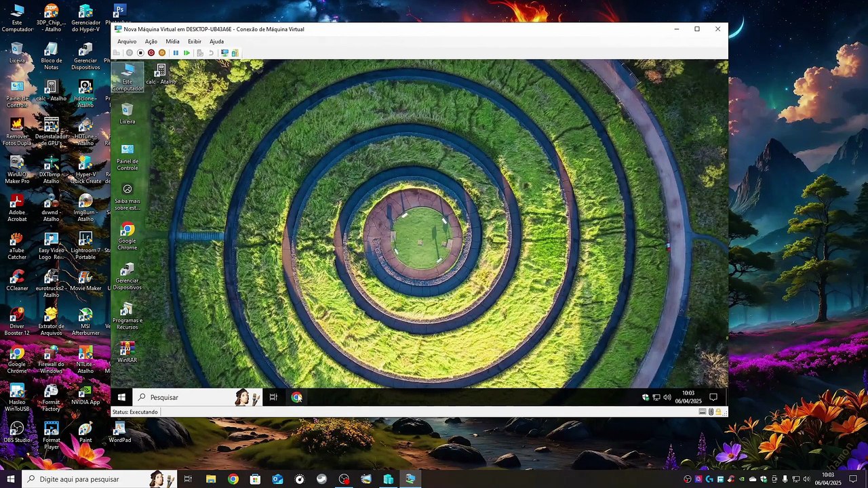This screenshot has height=488, width=868.
Task: Open host Task View button
Action: point(189,479)
